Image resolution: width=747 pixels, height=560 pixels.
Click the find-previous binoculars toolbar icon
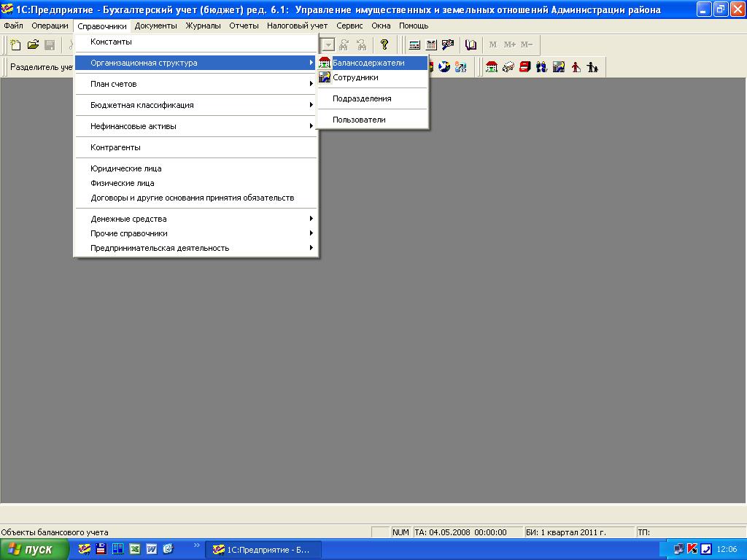362,45
